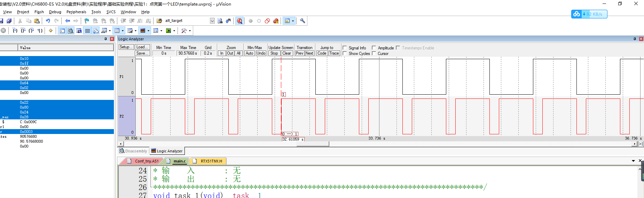Click Show Next Statement yellow arrow
The image size is (644, 198).
point(51,31)
